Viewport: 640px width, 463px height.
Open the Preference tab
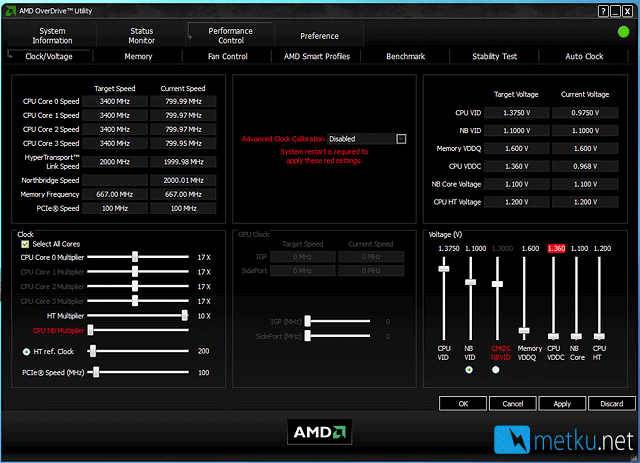tap(319, 36)
